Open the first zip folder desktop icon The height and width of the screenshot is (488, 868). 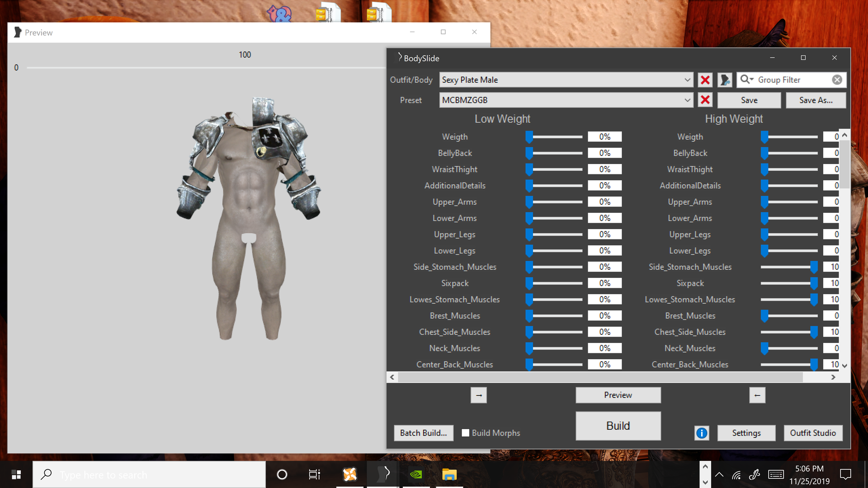coord(328,12)
